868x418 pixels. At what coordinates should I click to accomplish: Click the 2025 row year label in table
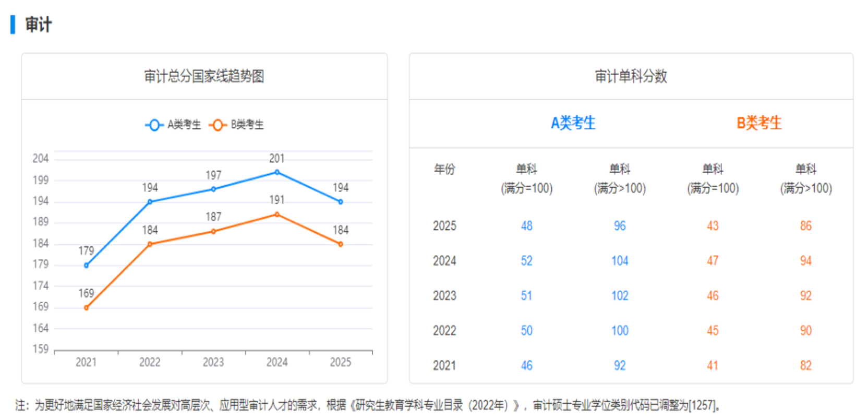coord(444,226)
